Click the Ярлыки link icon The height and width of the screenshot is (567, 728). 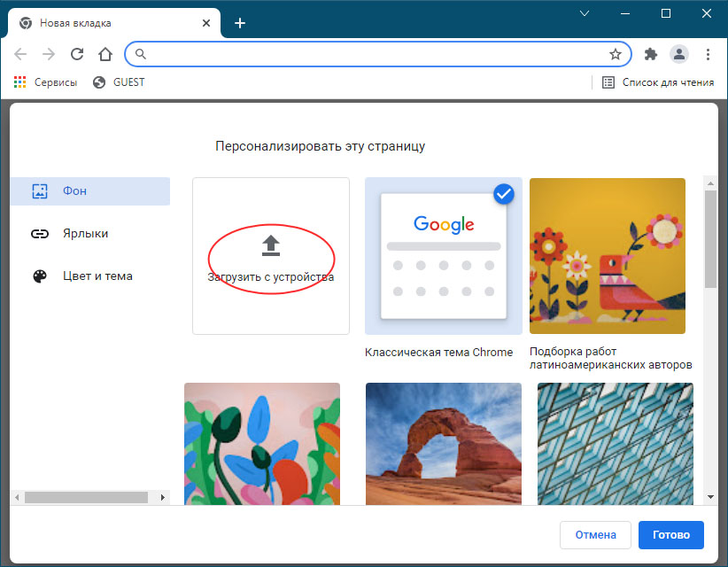(x=40, y=234)
